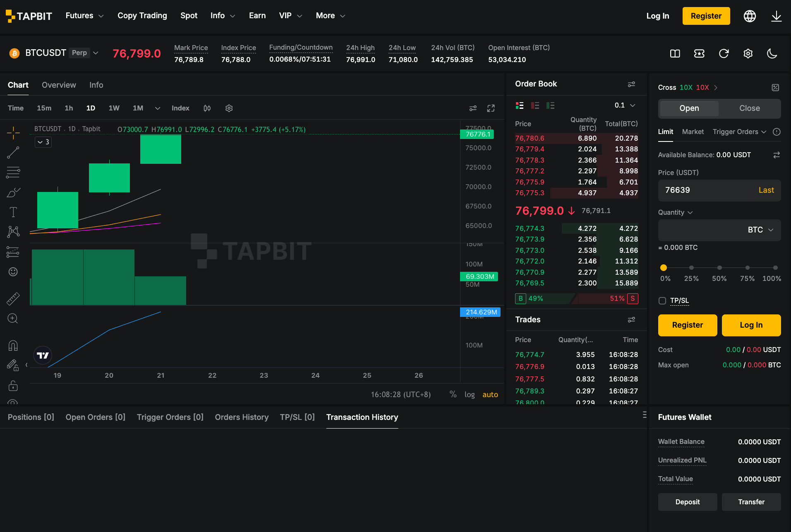Expand the Futures menu
Viewport: 791px width, 532px height.
click(84, 16)
